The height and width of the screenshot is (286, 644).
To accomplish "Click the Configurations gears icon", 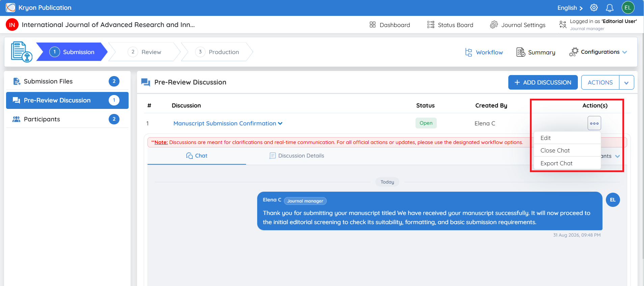I will click(573, 52).
